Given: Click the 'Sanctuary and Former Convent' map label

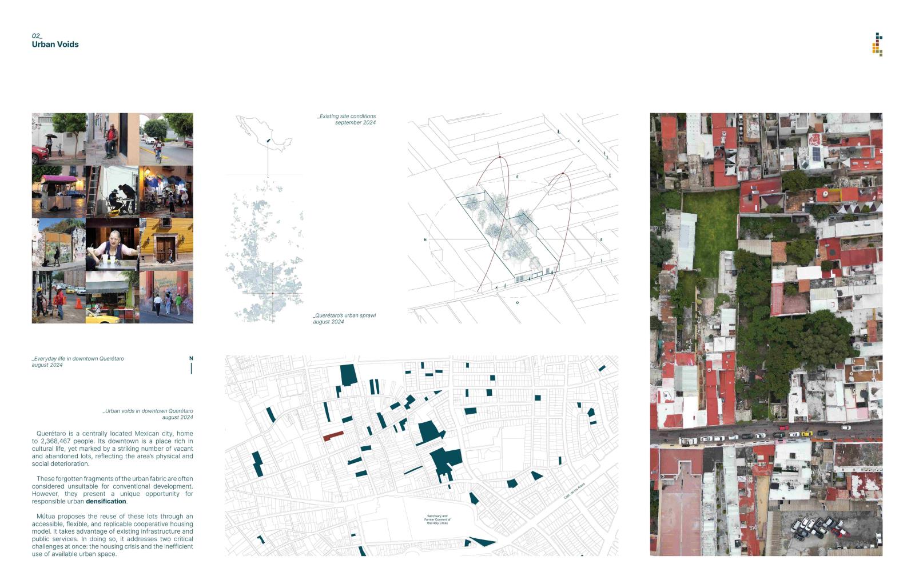Looking at the screenshot, I should click(x=437, y=519).
